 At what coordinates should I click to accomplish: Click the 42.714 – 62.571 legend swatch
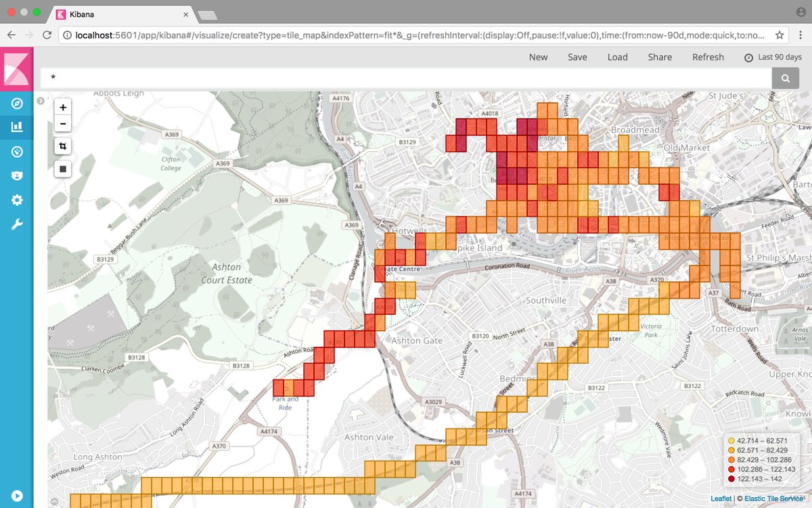click(x=731, y=440)
